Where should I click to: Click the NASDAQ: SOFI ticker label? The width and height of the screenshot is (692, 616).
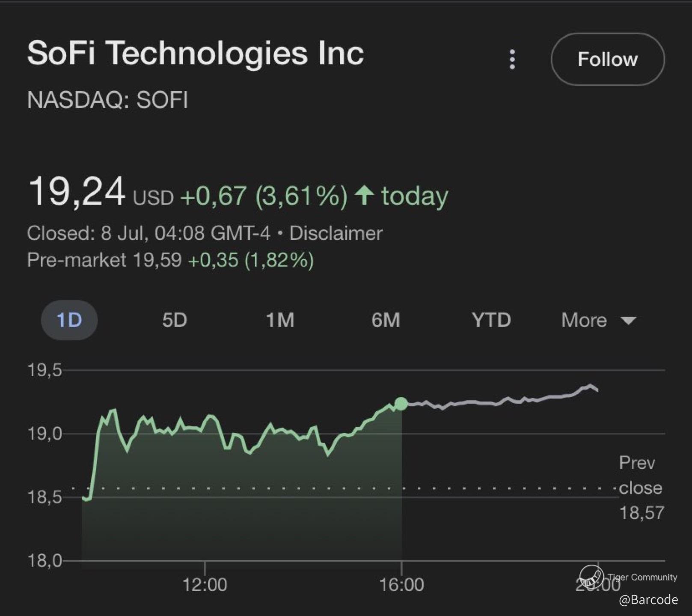107,100
